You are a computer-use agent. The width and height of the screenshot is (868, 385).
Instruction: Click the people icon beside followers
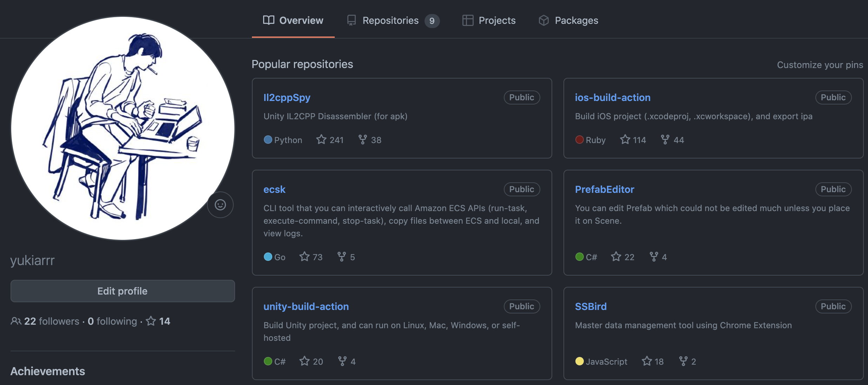16,321
